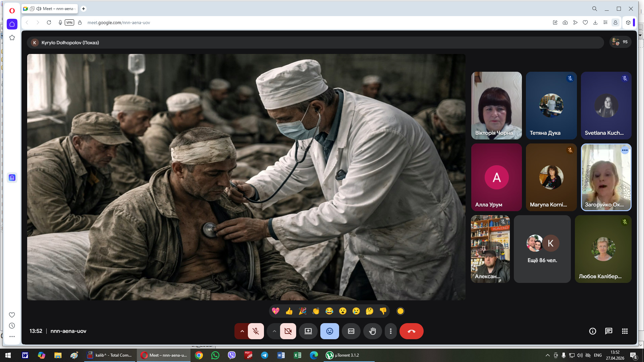The height and width of the screenshot is (362, 644).
Task: Open the chat with everyone panel
Action: 608,331
